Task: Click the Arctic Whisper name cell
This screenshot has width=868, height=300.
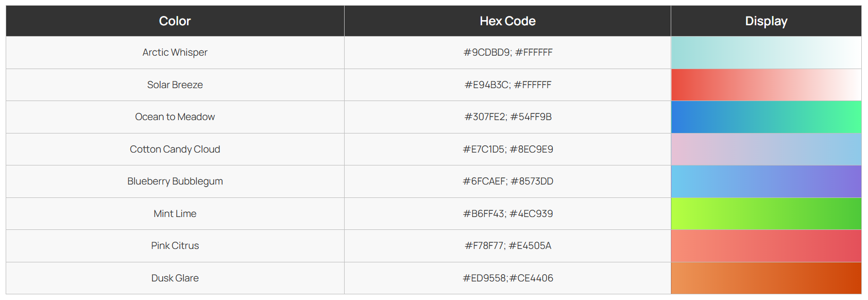Action: click(175, 53)
